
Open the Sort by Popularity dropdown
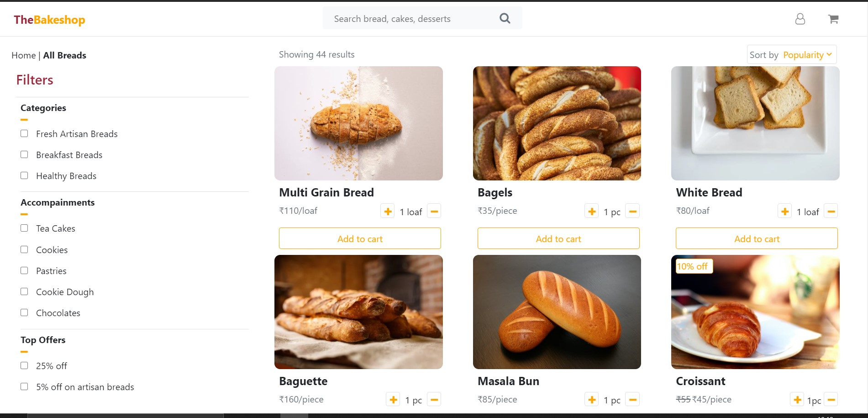point(807,54)
